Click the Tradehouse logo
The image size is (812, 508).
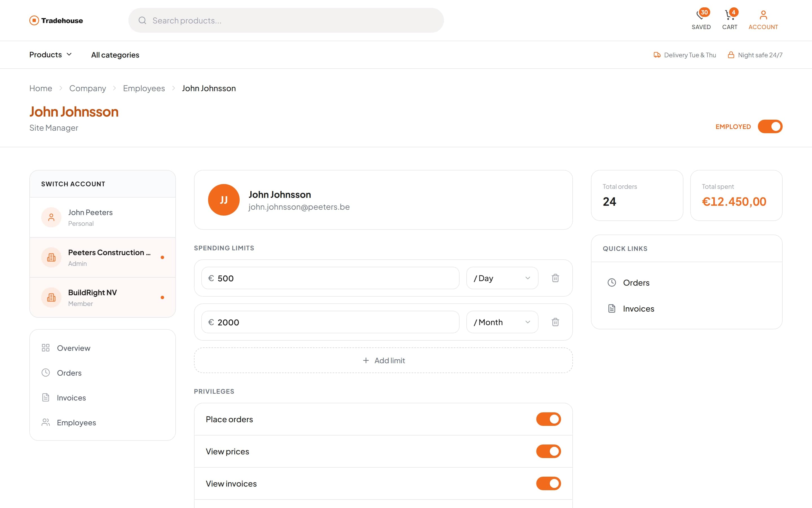[x=56, y=21]
